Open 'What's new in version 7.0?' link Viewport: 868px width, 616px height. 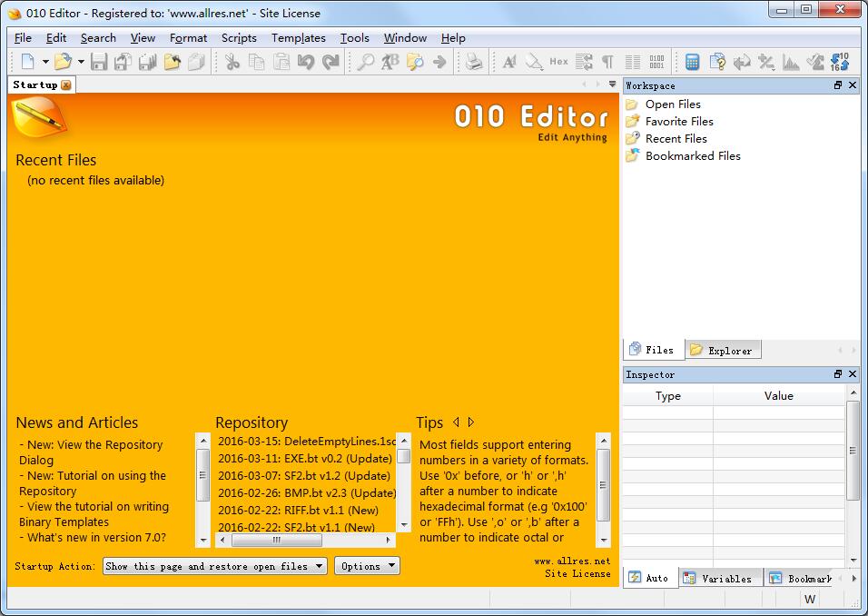(x=93, y=537)
